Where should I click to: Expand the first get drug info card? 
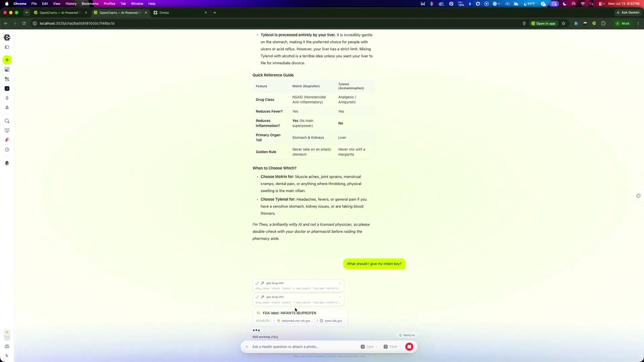pyautogui.click(x=298, y=286)
